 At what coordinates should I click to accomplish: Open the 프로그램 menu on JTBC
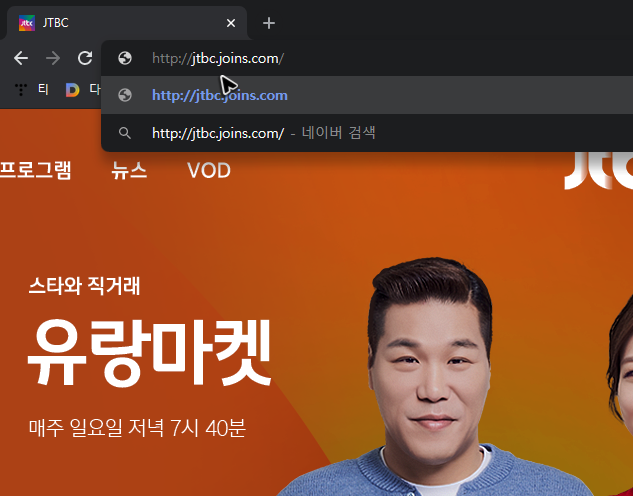click(x=35, y=170)
